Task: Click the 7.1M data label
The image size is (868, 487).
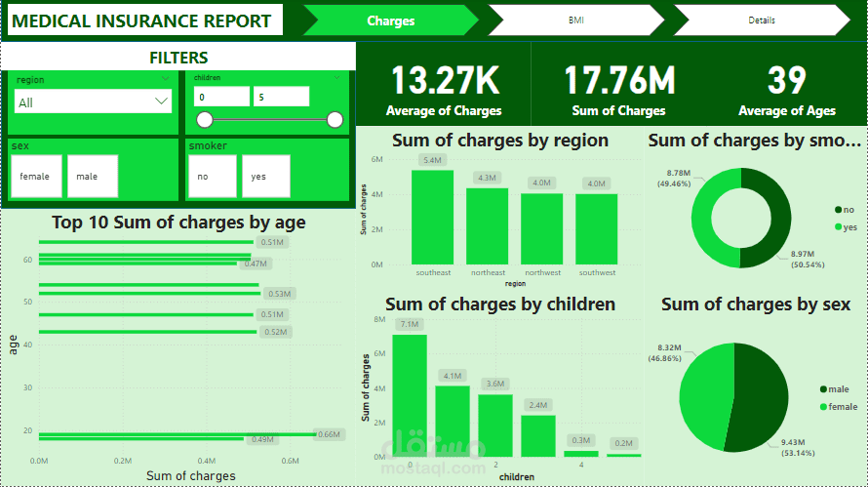Action: 410,324
